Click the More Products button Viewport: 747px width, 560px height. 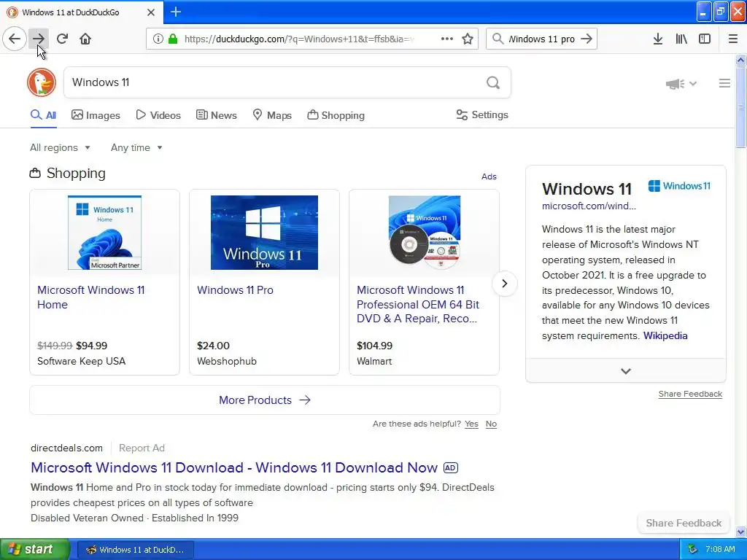[x=265, y=400]
